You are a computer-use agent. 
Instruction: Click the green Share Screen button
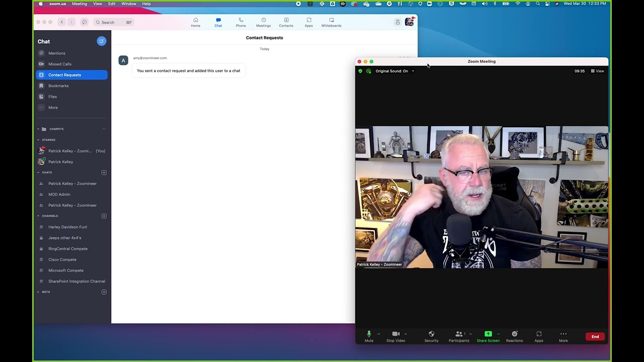pos(488,336)
